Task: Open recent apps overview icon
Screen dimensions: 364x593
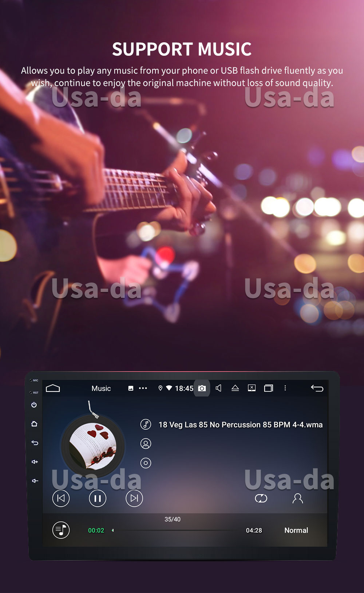Action: click(x=269, y=388)
